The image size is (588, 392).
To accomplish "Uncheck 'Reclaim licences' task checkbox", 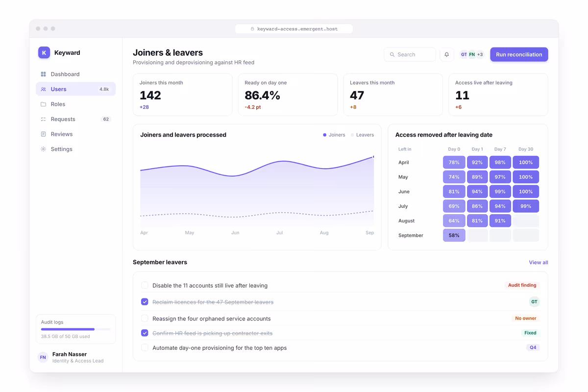I will [145, 302].
